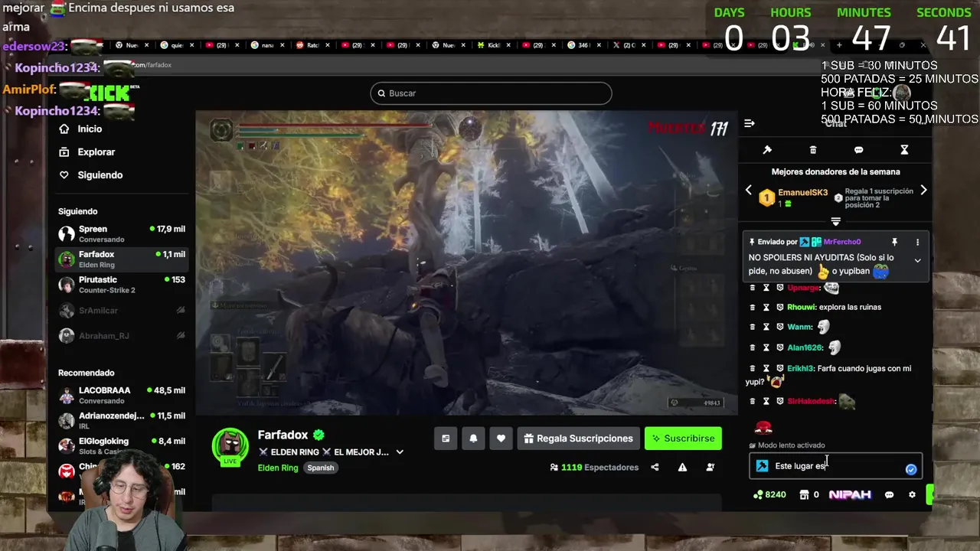Click Spanish language tag
The height and width of the screenshot is (551, 980).
pos(321,468)
